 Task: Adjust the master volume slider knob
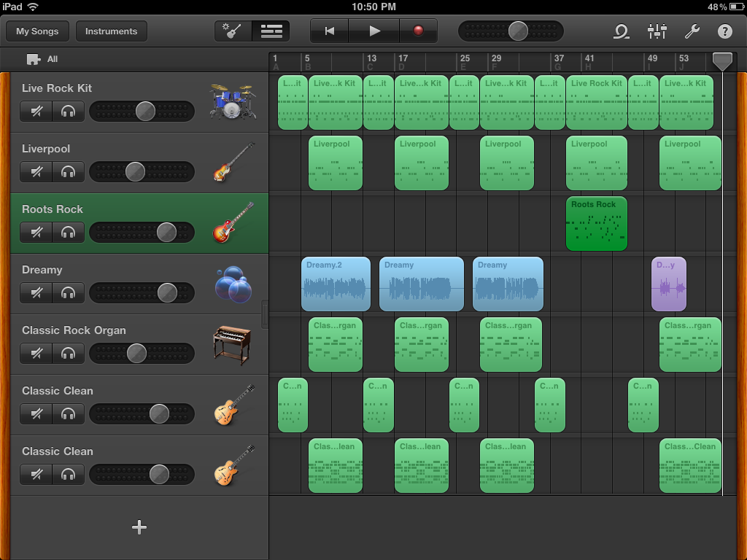pos(518,31)
